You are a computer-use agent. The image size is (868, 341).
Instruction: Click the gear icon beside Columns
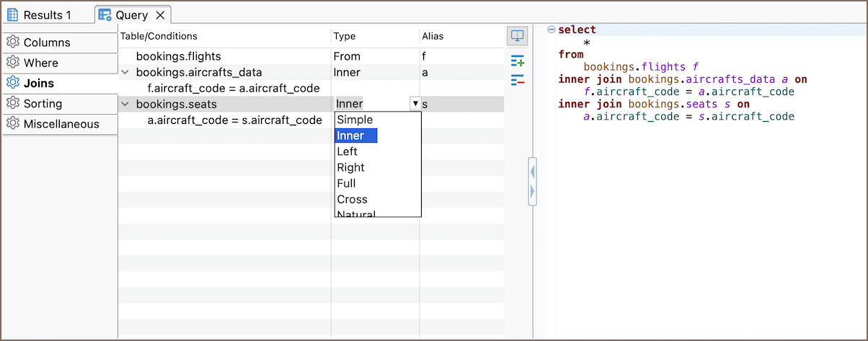[x=12, y=43]
